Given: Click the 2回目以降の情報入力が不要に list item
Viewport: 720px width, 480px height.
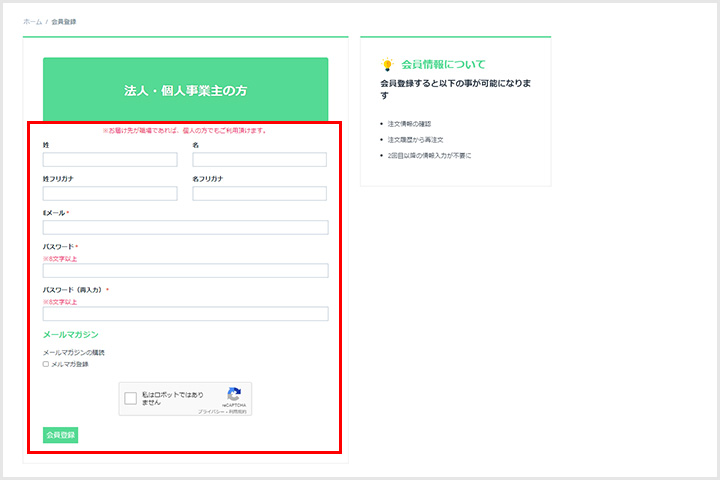Looking at the screenshot, I should (x=429, y=156).
